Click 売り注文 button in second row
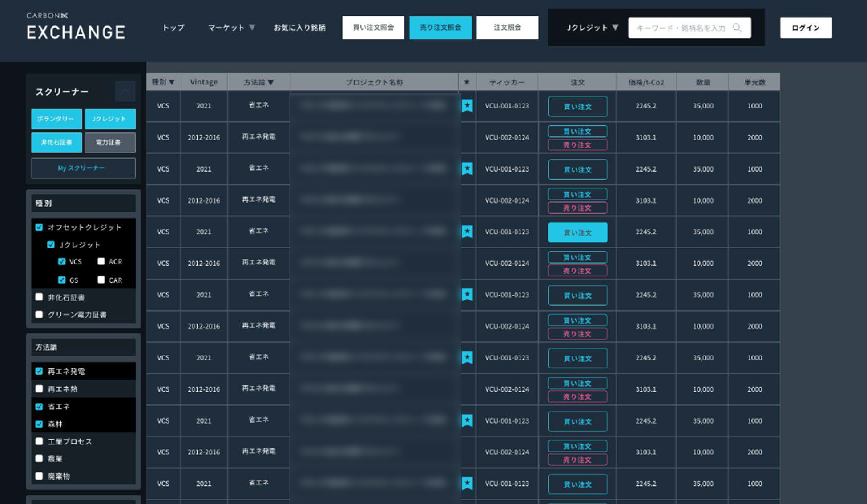 point(577,145)
